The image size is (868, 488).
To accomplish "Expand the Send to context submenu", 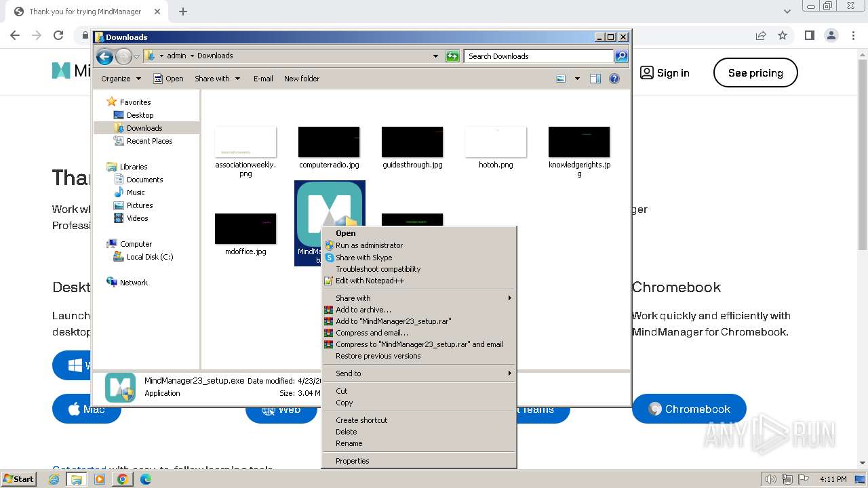I will 418,373.
